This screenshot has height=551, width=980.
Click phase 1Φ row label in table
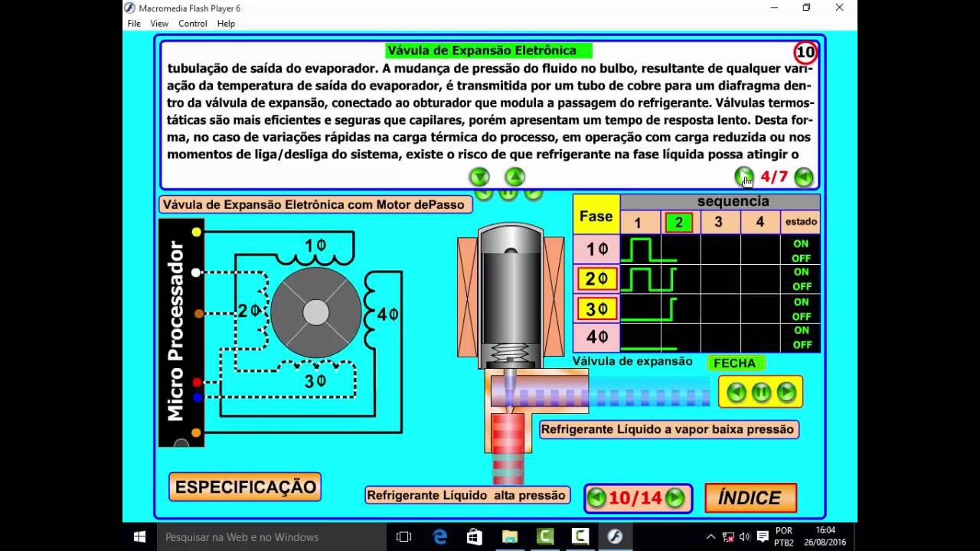[596, 250]
